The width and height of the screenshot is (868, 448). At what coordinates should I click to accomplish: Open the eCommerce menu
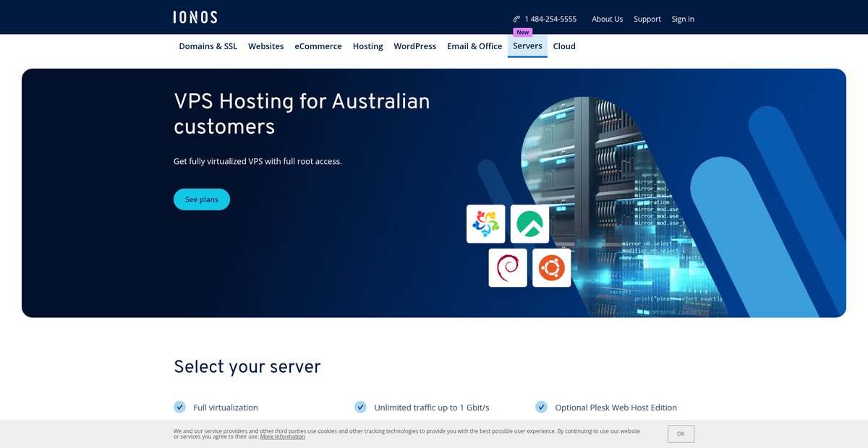coord(318,46)
